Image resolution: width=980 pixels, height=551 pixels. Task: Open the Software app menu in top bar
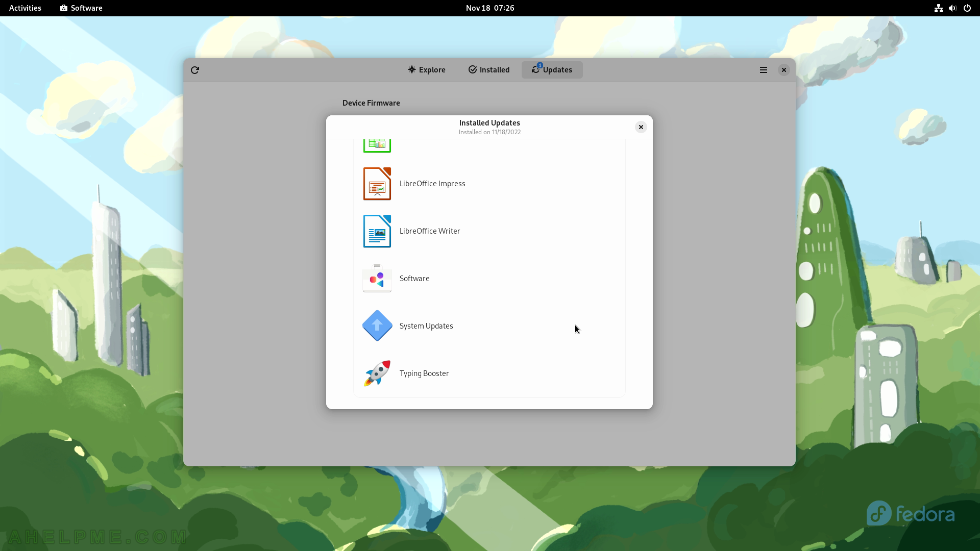tap(81, 8)
